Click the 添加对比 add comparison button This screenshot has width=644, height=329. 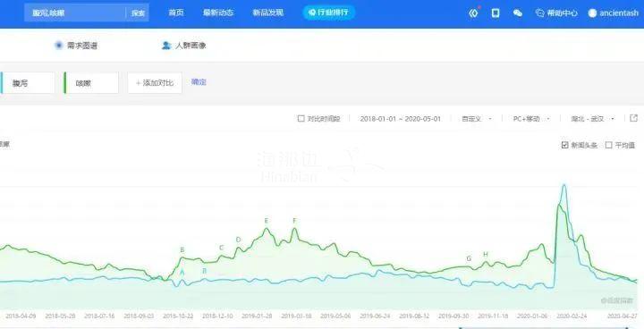(x=155, y=82)
